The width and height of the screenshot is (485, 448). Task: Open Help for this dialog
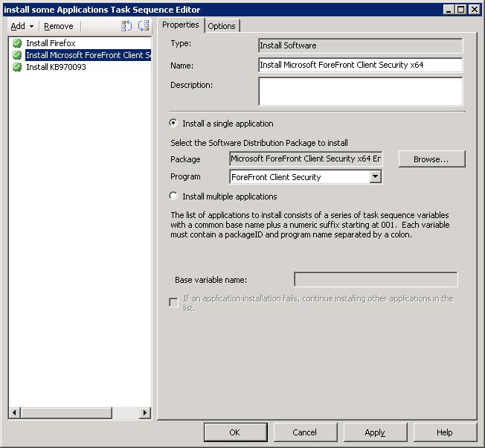(445, 432)
